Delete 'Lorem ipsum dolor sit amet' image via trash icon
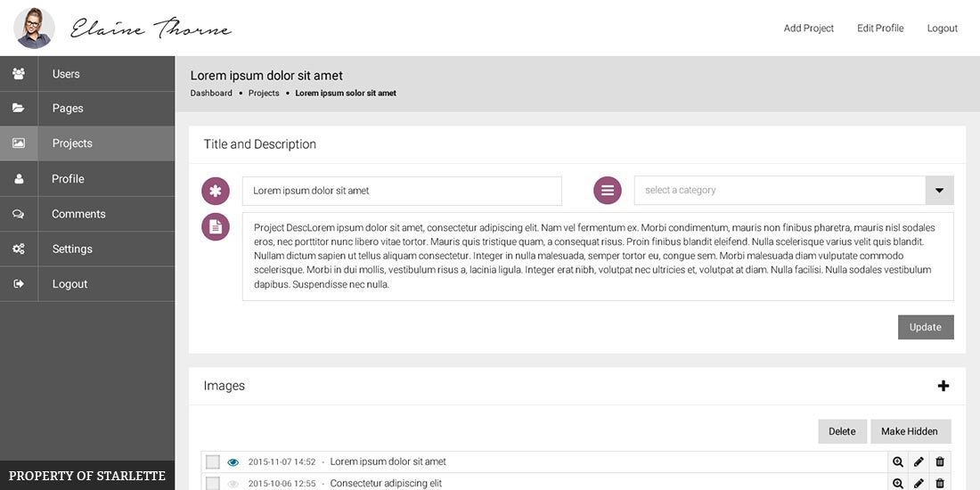Screen dimensions: 980x490 (939, 461)
